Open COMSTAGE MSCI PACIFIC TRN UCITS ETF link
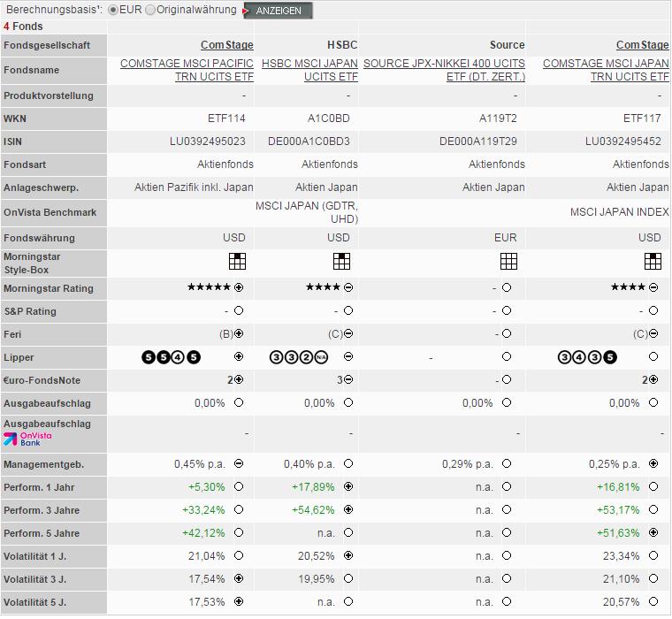This screenshot has height=619, width=672. 187,70
